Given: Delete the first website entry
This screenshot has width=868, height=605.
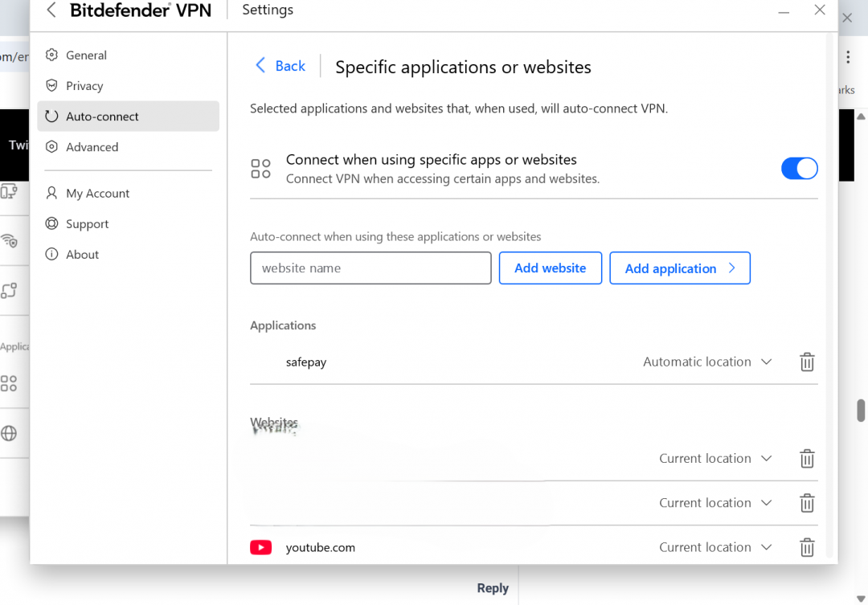Looking at the screenshot, I should click(807, 458).
